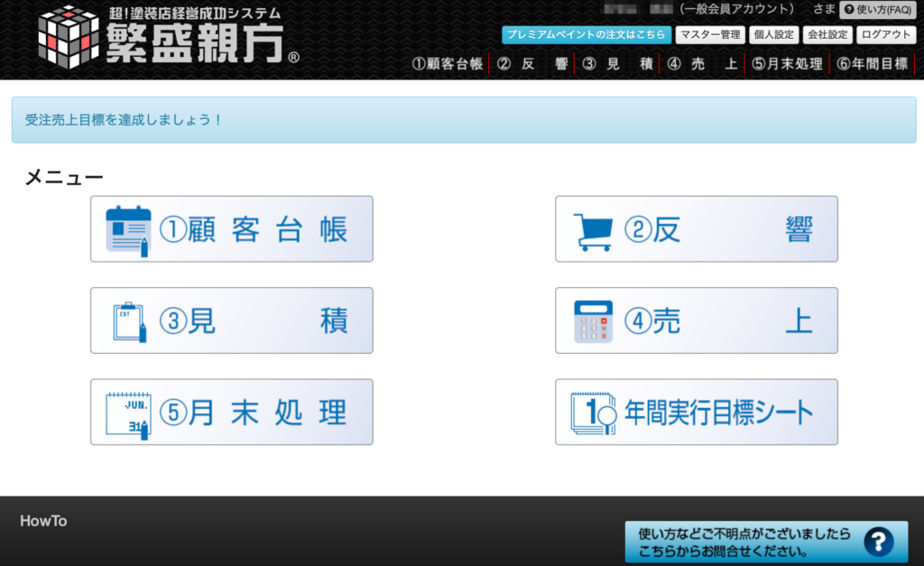Screen dimensions: 924x566
Task: Click the calculator icon for 売上
Action: [x=593, y=322]
